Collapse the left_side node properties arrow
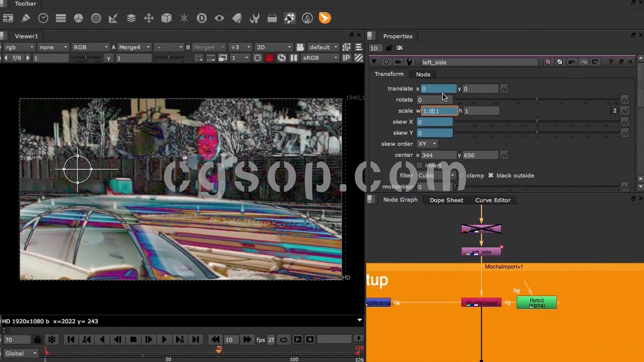The height and width of the screenshot is (362, 644). (x=374, y=62)
